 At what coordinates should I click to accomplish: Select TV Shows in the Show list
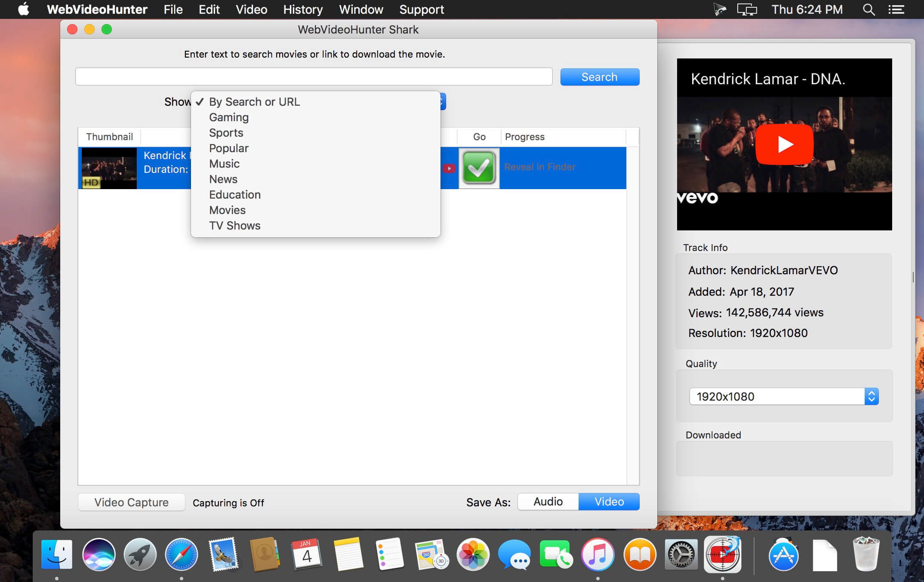point(234,226)
